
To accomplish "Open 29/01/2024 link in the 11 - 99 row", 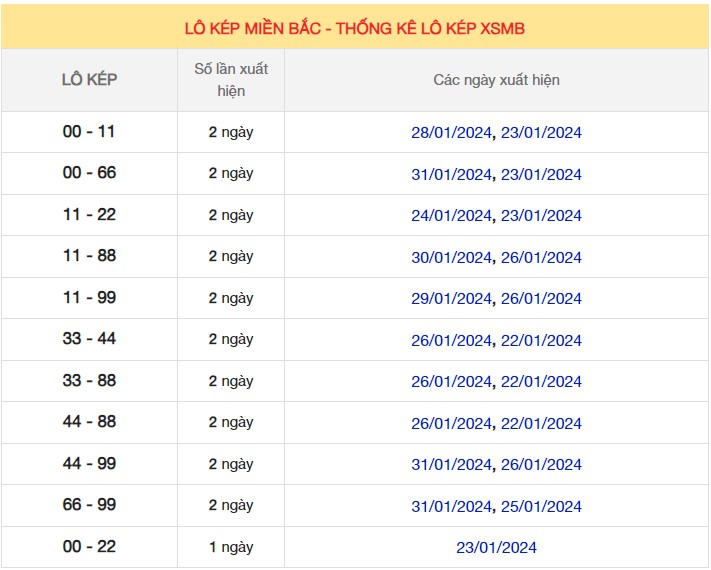I will pos(452,299).
